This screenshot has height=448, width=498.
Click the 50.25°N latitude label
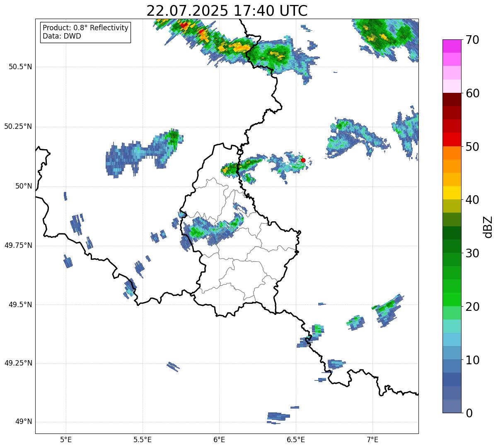point(18,126)
